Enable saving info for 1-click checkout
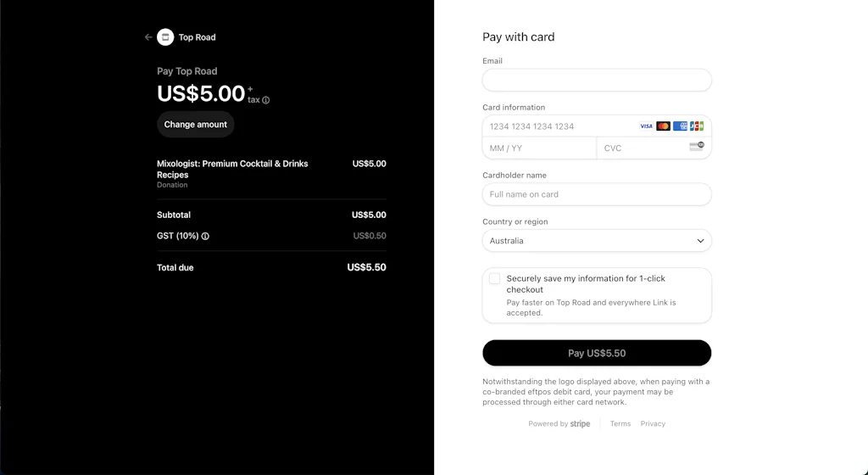Screen dimensions: 868x475 pos(495,279)
